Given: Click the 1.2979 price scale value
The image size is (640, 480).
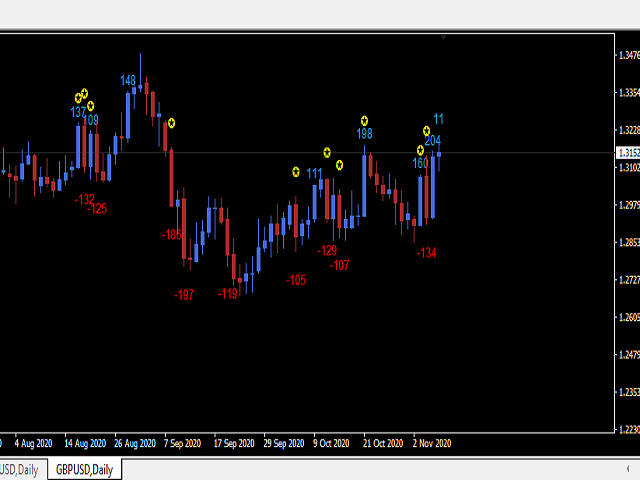Looking at the screenshot, I should [x=629, y=205].
